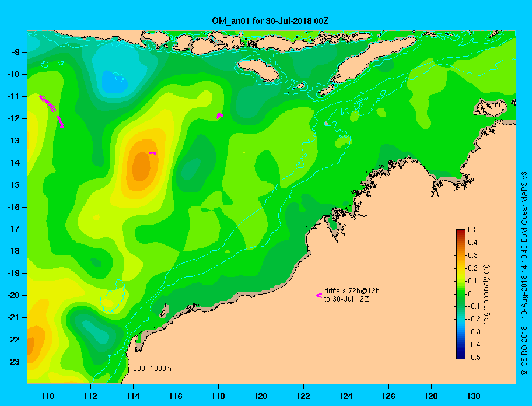The height and width of the screenshot is (406, 532).
Task: Click latitude label -20
Action: pyautogui.click(x=14, y=295)
